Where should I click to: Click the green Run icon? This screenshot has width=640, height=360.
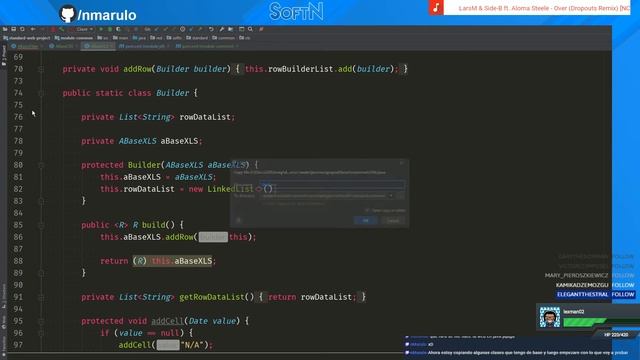coord(101,29)
